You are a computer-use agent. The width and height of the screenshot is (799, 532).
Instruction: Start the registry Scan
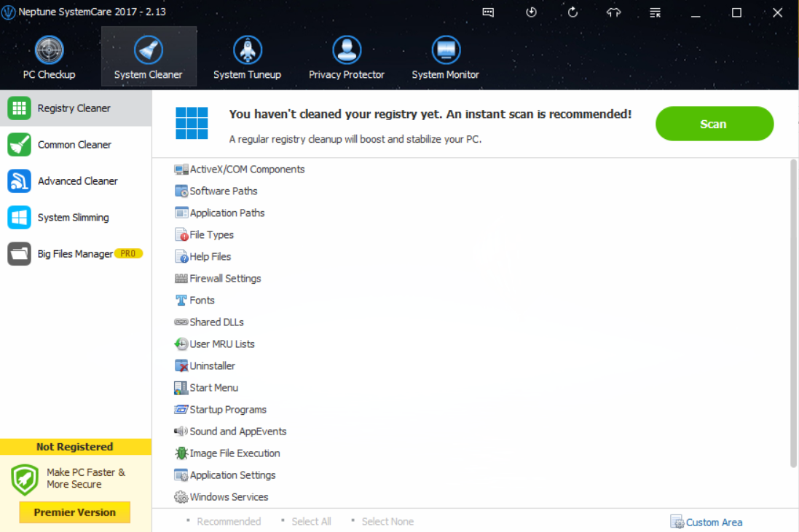point(714,124)
